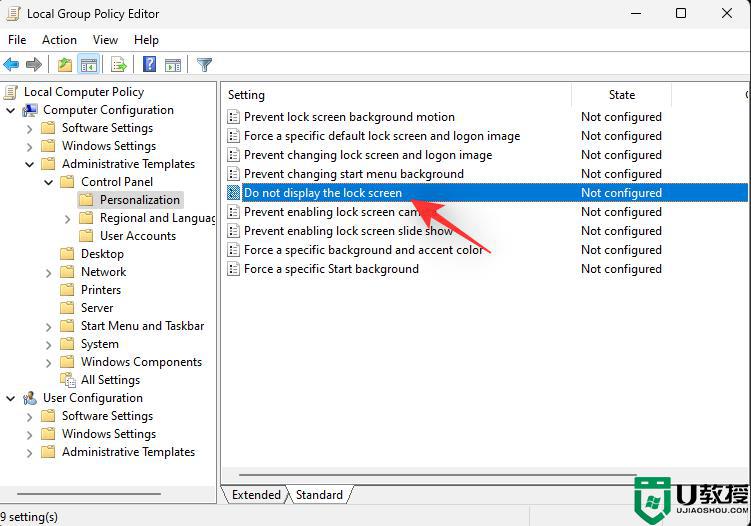Expand Administrative Templates under User Configuration
Screen dimensions: 751x526
[30, 453]
